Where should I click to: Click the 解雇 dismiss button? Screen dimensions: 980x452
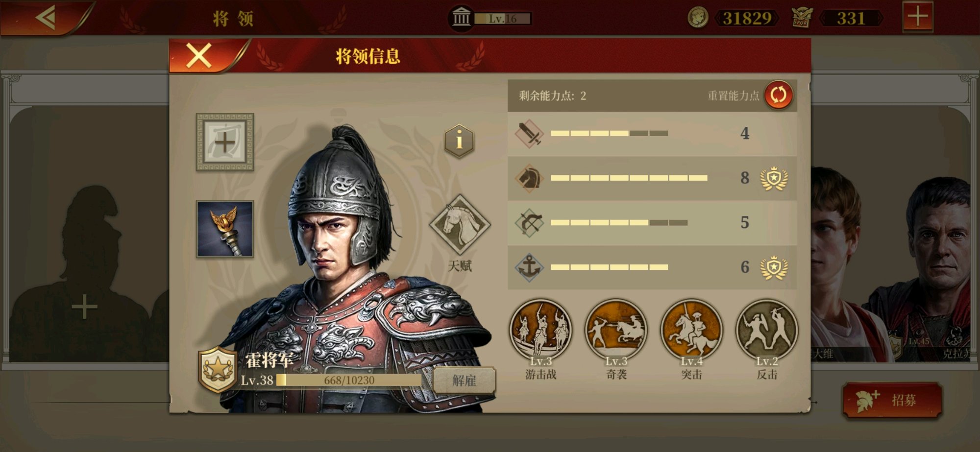pos(464,381)
